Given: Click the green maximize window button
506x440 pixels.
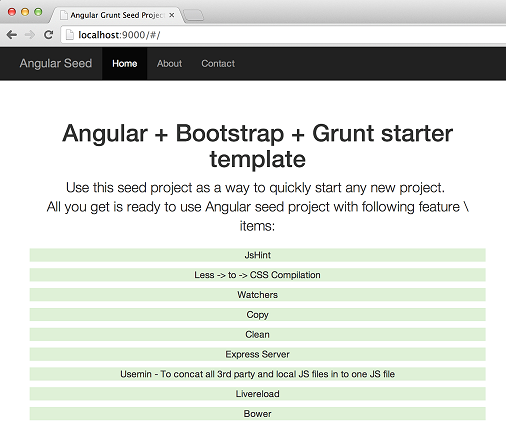Looking at the screenshot, I should tap(38, 12).
